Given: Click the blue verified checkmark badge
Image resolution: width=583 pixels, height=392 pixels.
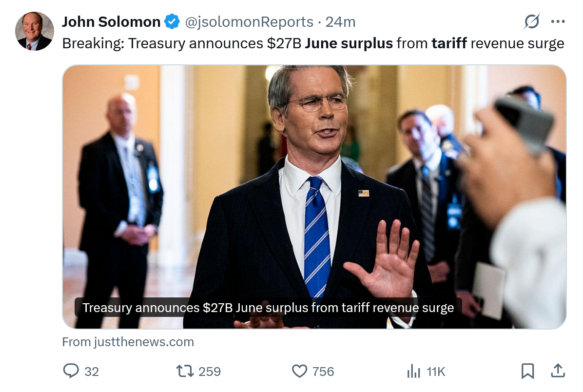Looking at the screenshot, I should click(172, 22).
